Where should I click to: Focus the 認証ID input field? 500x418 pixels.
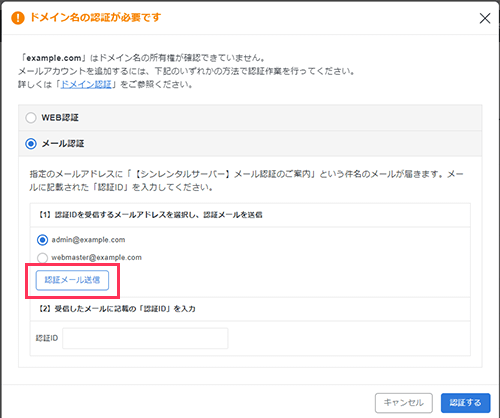145,338
